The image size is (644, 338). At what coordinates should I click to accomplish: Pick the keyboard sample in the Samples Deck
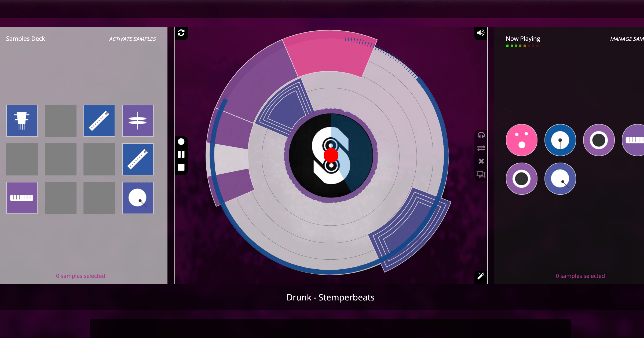pos(22,198)
